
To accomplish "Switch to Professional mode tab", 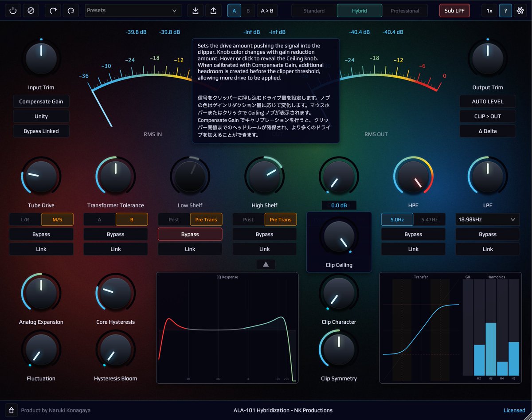I will (x=405, y=11).
